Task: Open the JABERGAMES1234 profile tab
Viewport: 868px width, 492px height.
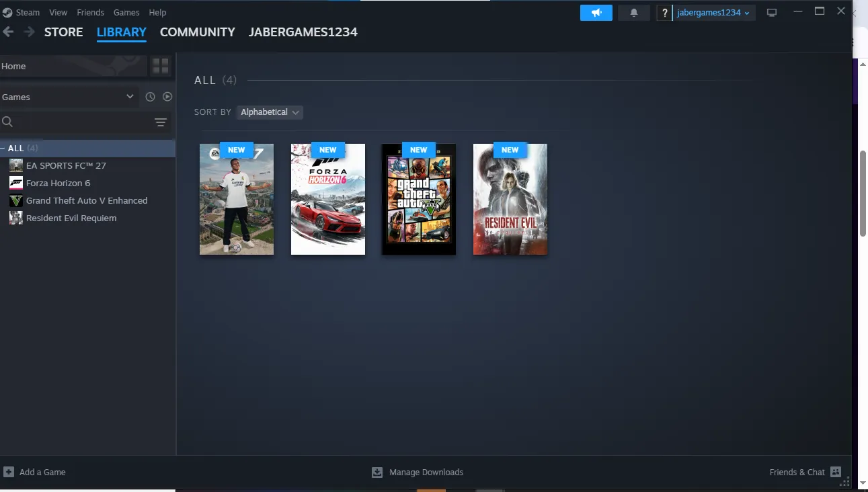Action: (303, 32)
